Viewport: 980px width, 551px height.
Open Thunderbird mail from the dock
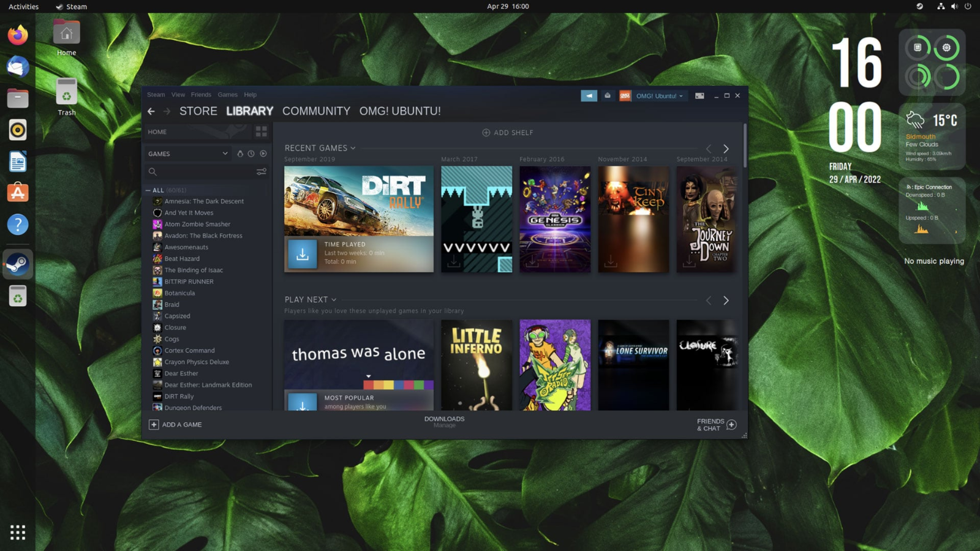point(18,66)
